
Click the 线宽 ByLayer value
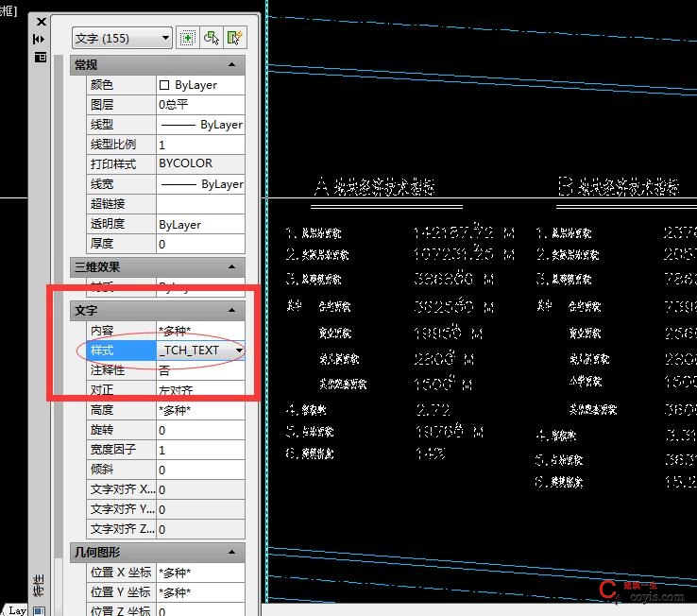pos(200,184)
